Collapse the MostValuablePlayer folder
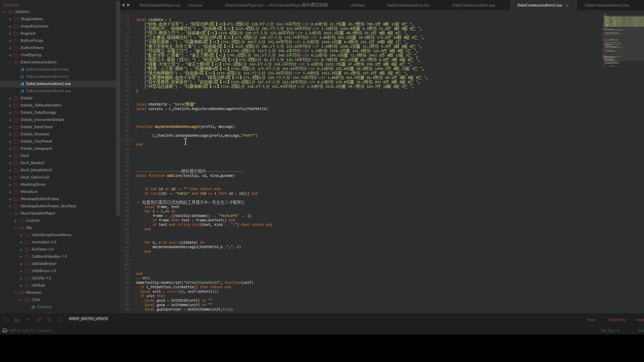644x362 pixels. 10,214
